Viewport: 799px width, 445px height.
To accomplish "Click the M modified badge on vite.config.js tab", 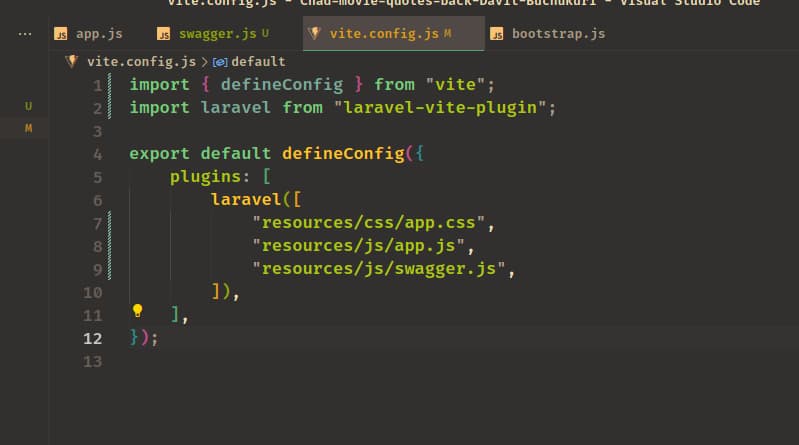I will (447, 34).
